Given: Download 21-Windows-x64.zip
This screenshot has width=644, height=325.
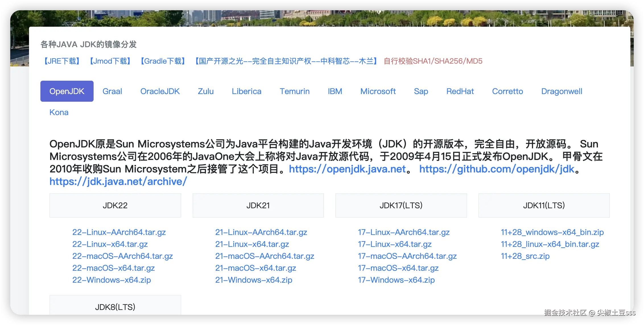Looking at the screenshot, I should click(253, 280).
